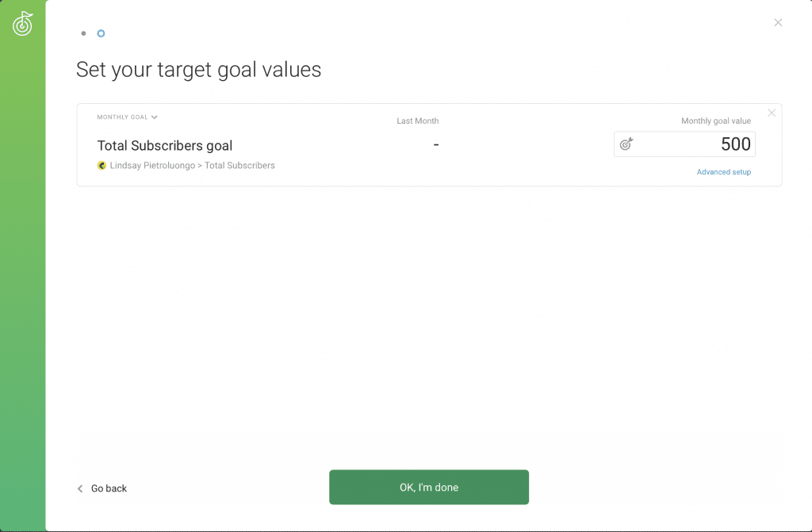Click the Total Subscribers goal title
Viewport: 812px width, 532px height.
point(164,146)
